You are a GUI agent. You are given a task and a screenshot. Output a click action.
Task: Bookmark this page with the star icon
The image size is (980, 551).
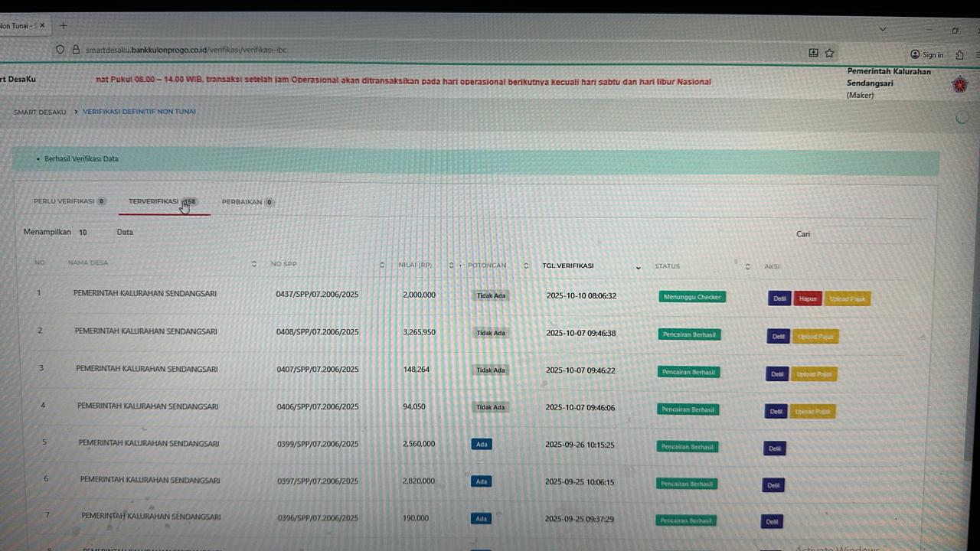tap(829, 53)
